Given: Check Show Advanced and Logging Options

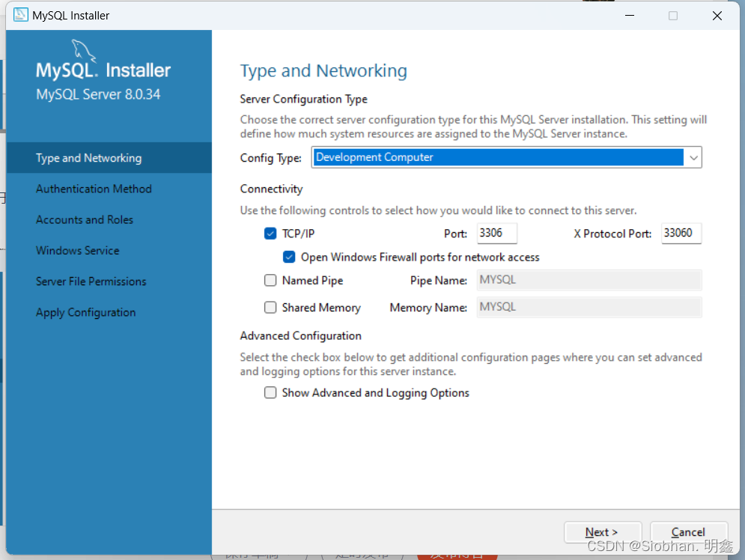Looking at the screenshot, I should (x=270, y=392).
